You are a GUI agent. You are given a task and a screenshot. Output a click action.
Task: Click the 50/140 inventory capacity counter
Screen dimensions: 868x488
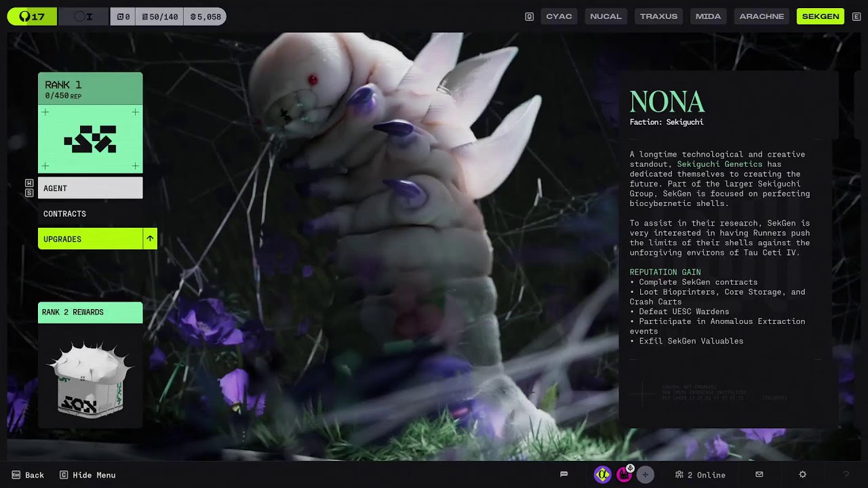159,16
